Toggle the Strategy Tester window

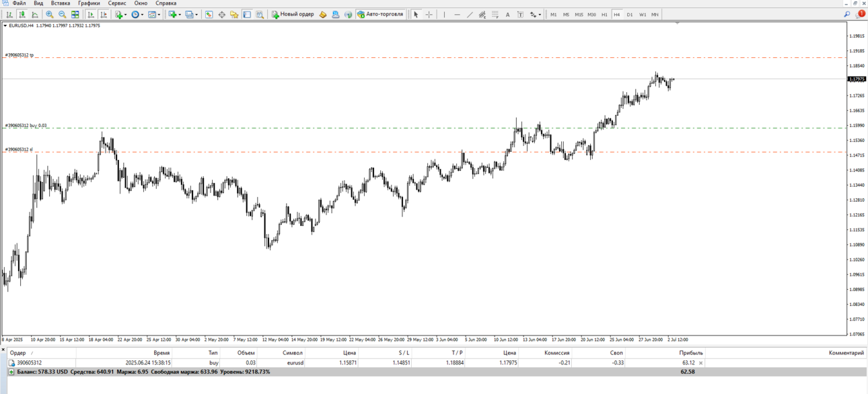(x=260, y=14)
